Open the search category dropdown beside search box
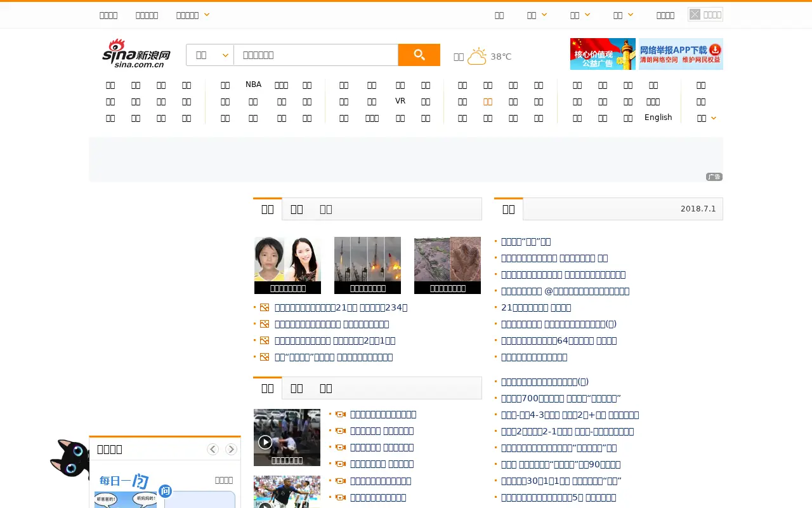This screenshot has width=812, height=508. 210,55
